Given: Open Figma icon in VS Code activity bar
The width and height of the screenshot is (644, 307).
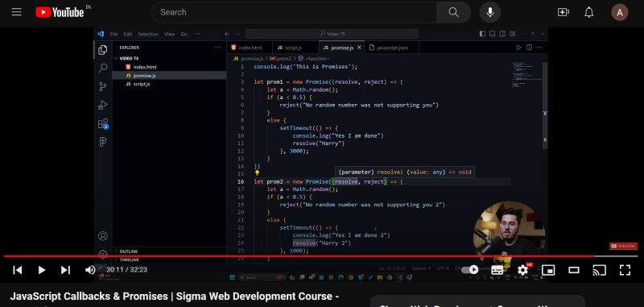Looking at the screenshot, I should (103, 142).
